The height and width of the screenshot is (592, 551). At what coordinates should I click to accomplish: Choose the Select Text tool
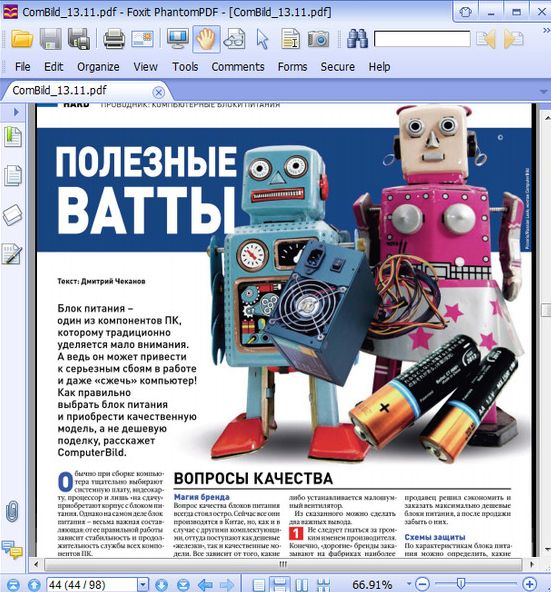[x=290, y=39]
